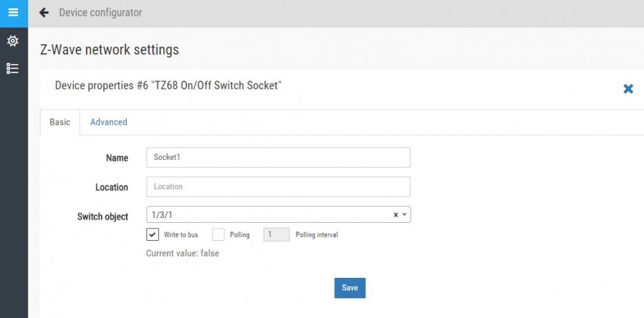Image resolution: width=644 pixels, height=318 pixels.
Task: Save the device properties
Action: click(349, 288)
